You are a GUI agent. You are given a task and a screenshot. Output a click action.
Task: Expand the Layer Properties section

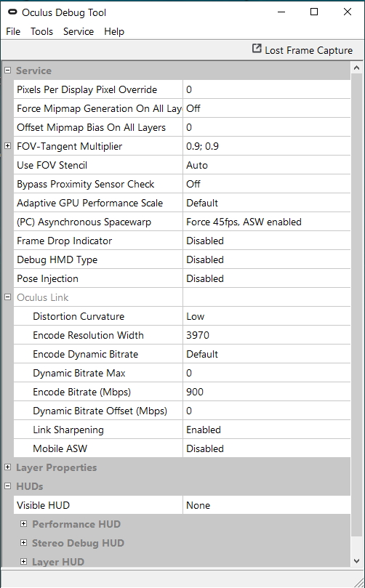(7, 467)
